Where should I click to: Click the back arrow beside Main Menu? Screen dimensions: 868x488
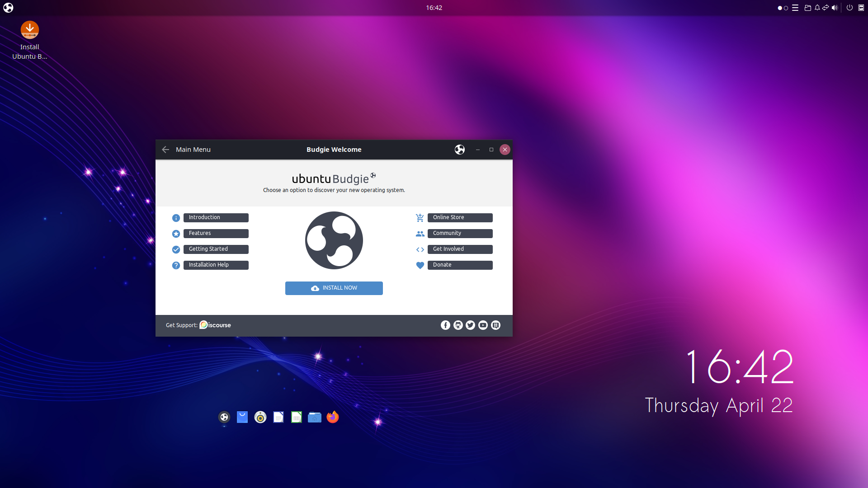pyautogui.click(x=165, y=150)
